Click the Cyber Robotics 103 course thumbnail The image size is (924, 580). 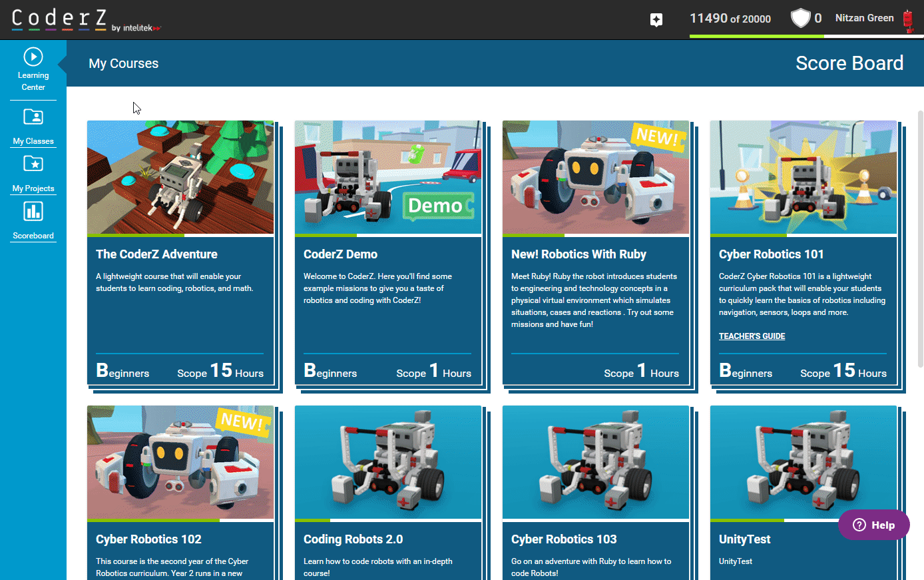[596, 462]
